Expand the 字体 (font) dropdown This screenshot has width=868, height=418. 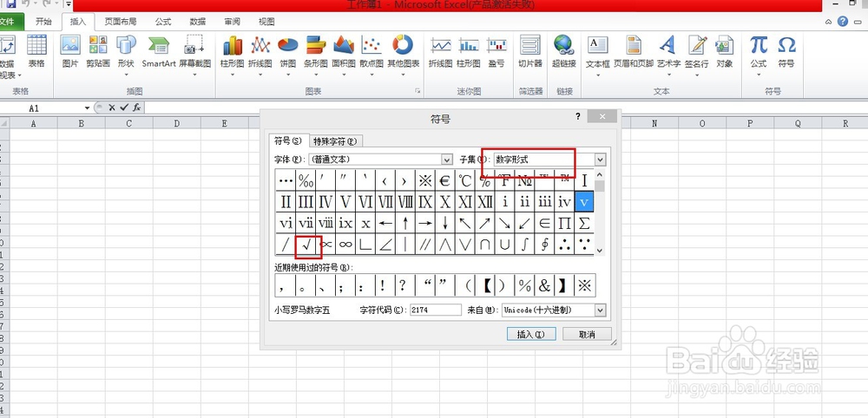click(x=447, y=160)
